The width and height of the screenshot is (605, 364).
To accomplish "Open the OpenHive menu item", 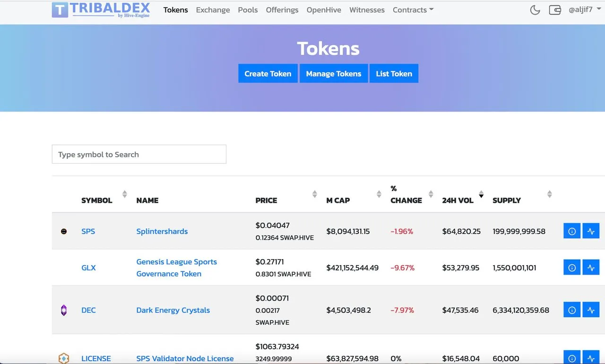I will pyautogui.click(x=324, y=10).
